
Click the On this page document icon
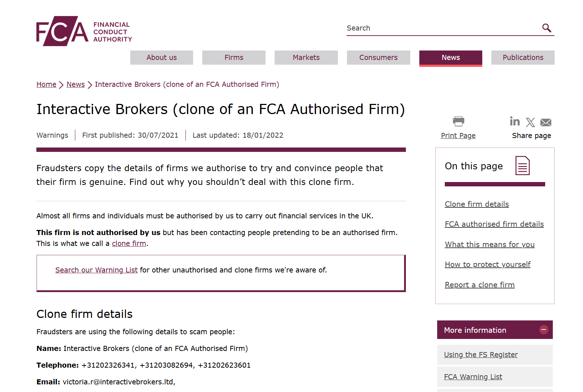pos(523,166)
